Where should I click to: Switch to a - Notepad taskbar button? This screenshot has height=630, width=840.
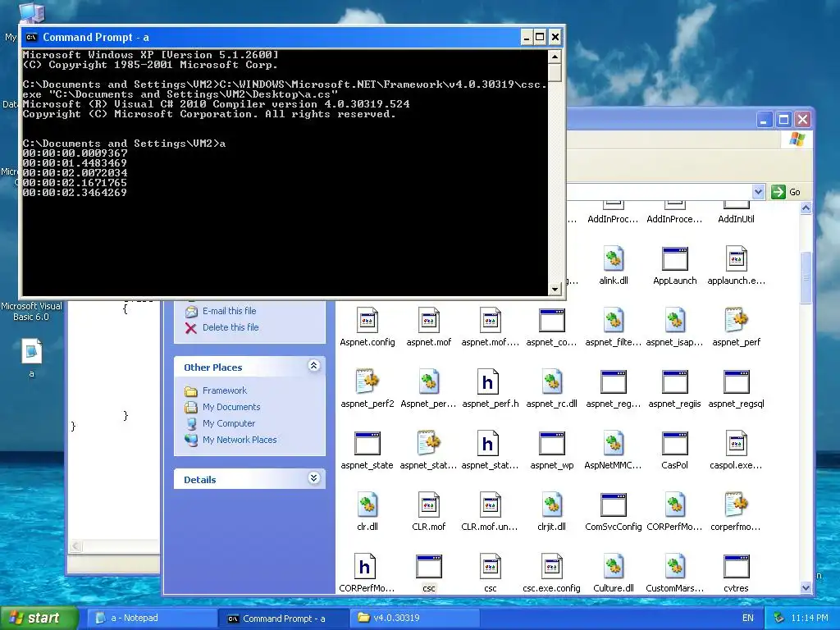point(150,618)
